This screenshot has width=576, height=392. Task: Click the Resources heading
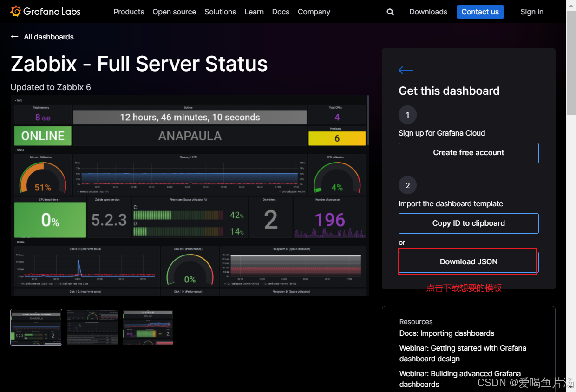(416, 322)
